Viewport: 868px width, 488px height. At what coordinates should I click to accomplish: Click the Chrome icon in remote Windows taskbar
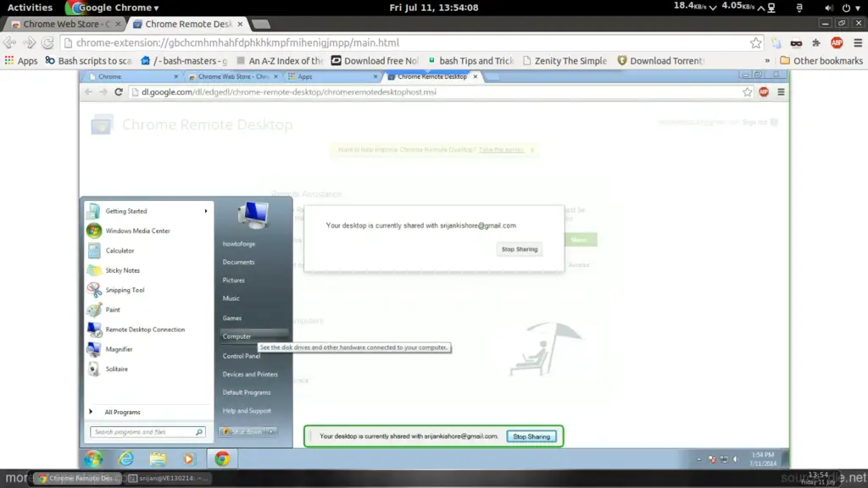222,458
